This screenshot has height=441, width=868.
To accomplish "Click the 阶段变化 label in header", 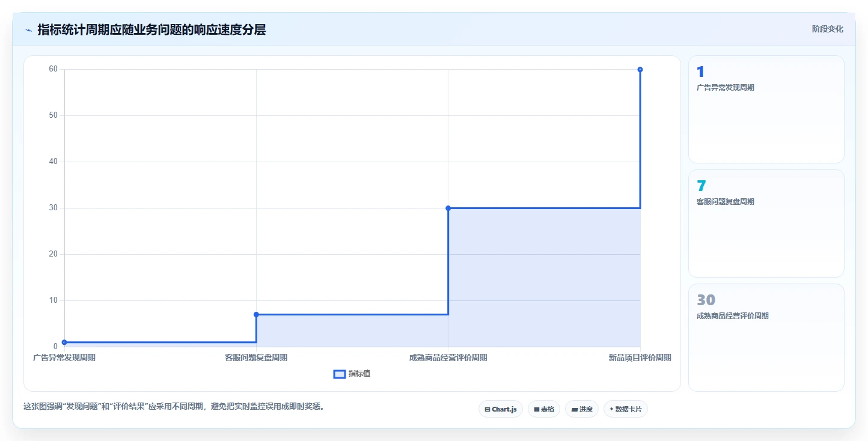I will click(827, 29).
